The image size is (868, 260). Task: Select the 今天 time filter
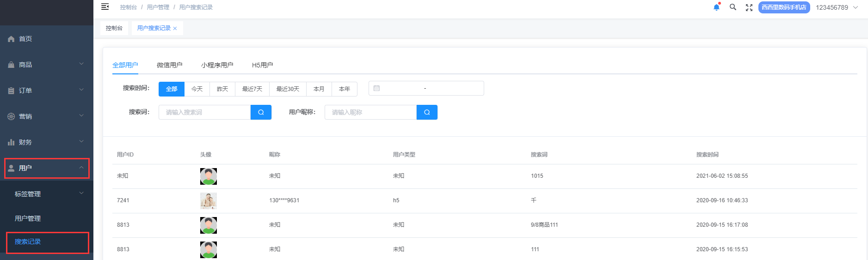click(197, 89)
